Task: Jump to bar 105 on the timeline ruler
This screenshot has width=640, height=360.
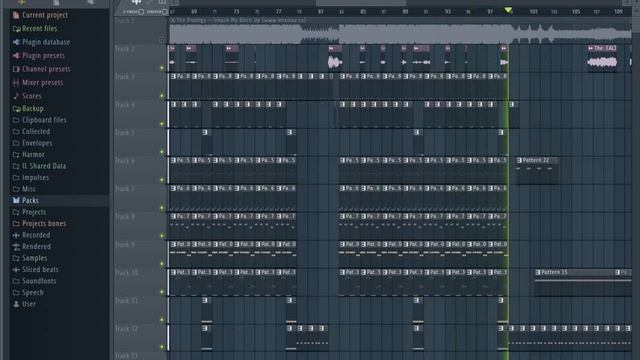Action: pyautogui.click(x=576, y=12)
